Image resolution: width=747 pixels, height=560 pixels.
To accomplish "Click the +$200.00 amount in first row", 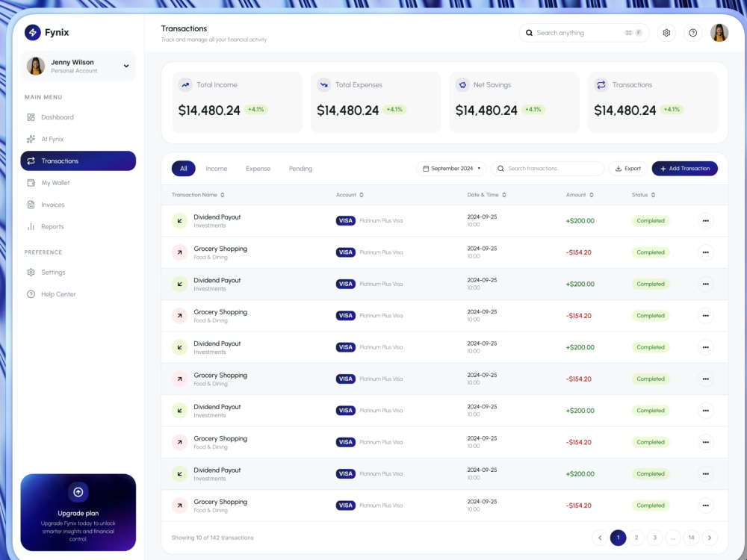I will pyautogui.click(x=580, y=221).
